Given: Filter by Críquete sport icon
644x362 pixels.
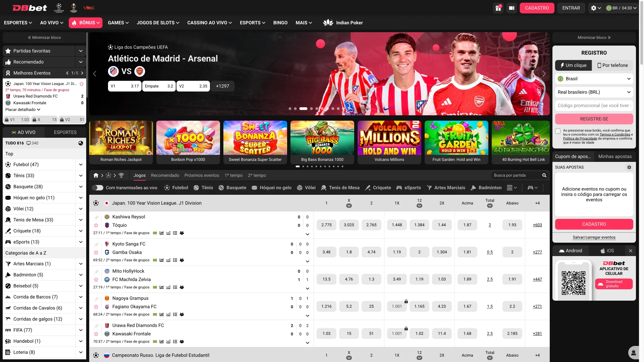Looking at the screenshot, I should 378,188.
